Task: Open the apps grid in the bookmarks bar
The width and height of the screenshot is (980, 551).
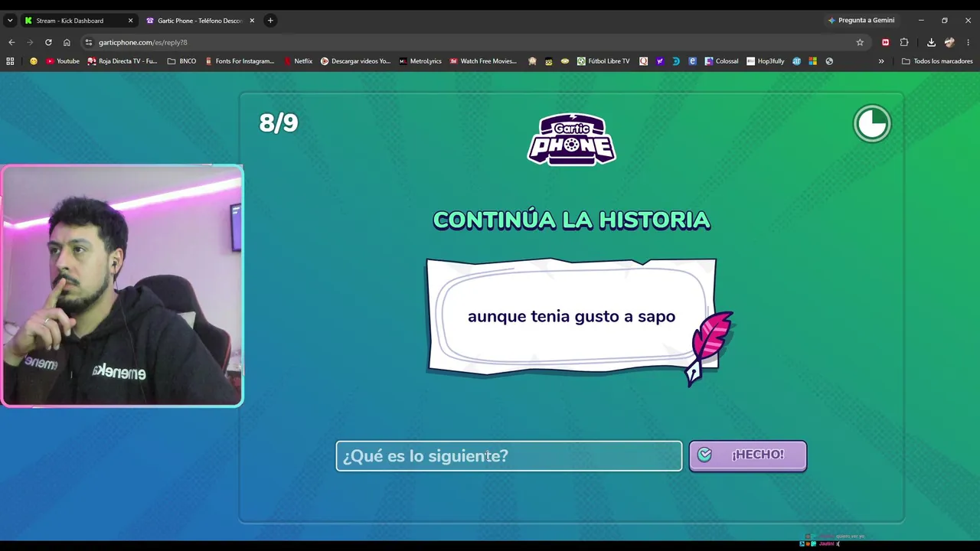Action: click(10, 61)
